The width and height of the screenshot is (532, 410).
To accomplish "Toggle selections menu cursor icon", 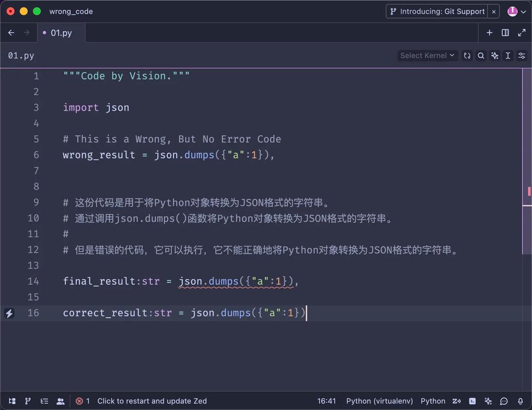I will click(x=508, y=56).
